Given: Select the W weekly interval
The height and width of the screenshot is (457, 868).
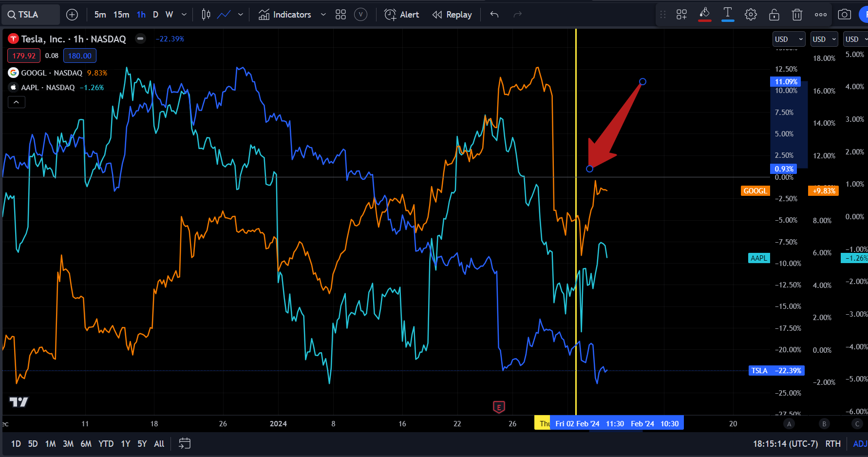Looking at the screenshot, I should (169, 15).
